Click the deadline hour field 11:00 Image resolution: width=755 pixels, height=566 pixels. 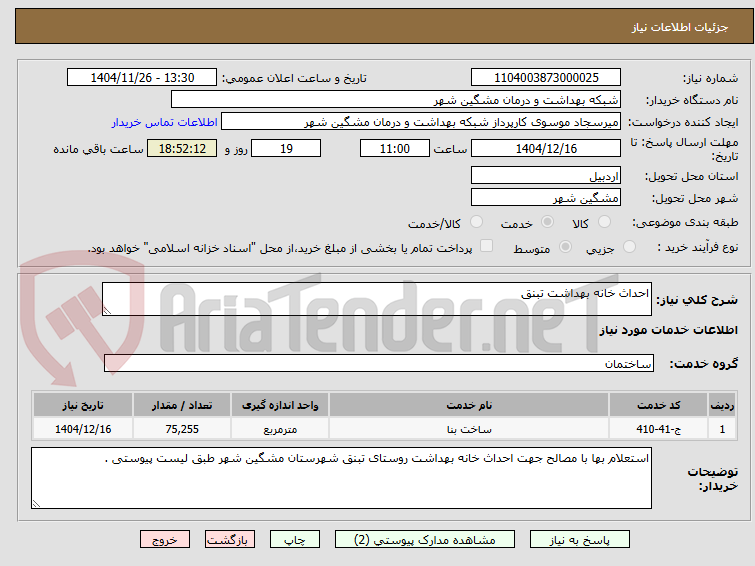(395, 148)
